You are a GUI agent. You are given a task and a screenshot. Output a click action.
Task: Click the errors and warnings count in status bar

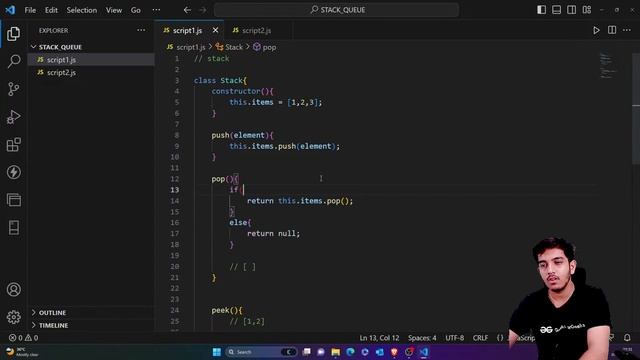[x=24, y=338]
